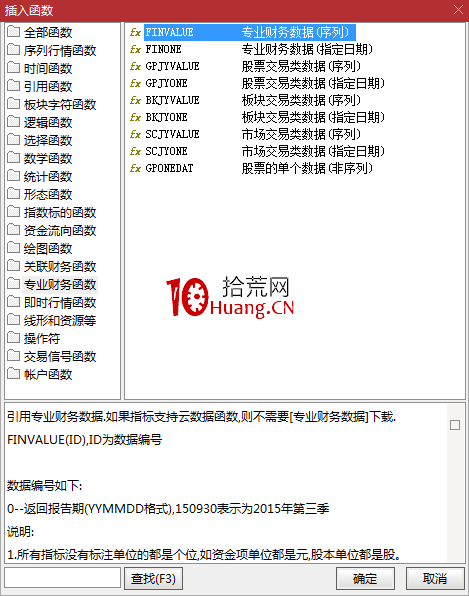Select the FINONE function name
The image size is (469, 596).
pos(163,49)
